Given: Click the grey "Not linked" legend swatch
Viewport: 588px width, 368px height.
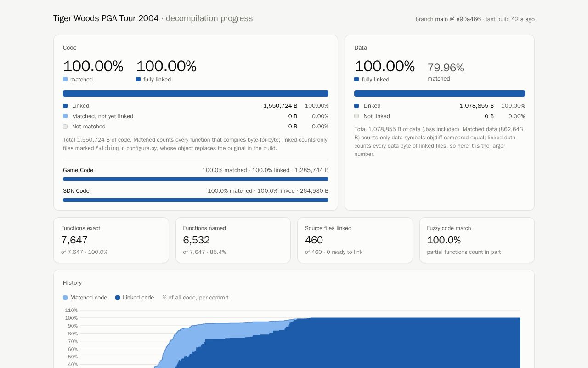Looking at the screenshot, I should [356, 116].
